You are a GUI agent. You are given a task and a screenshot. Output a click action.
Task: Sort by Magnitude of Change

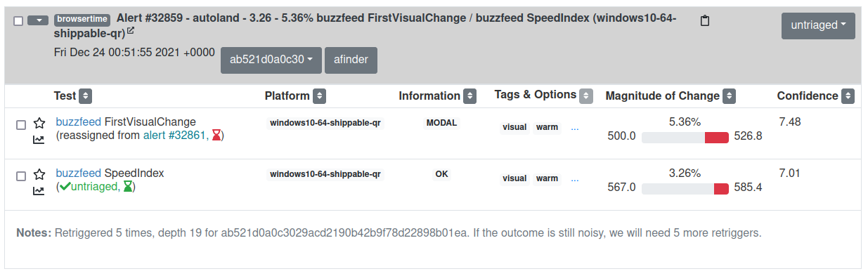[x=730, y=96]
